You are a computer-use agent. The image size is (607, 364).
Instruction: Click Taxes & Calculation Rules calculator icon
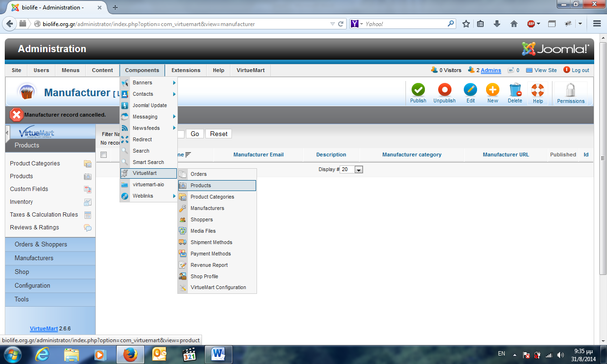coord(88,215)
